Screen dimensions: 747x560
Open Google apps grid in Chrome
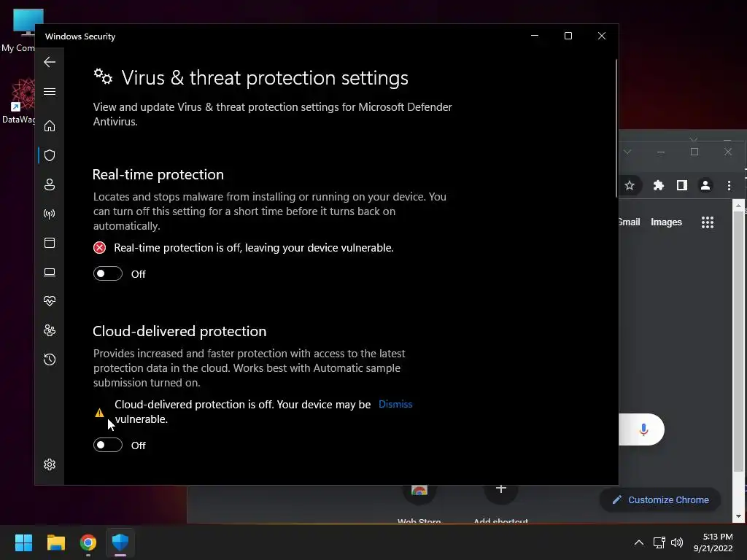coord(708,222)
